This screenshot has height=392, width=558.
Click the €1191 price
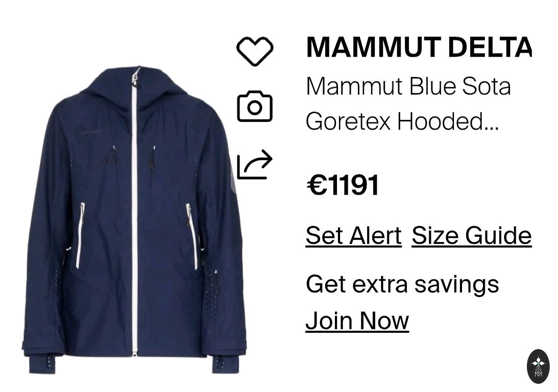tap(343, 185)
